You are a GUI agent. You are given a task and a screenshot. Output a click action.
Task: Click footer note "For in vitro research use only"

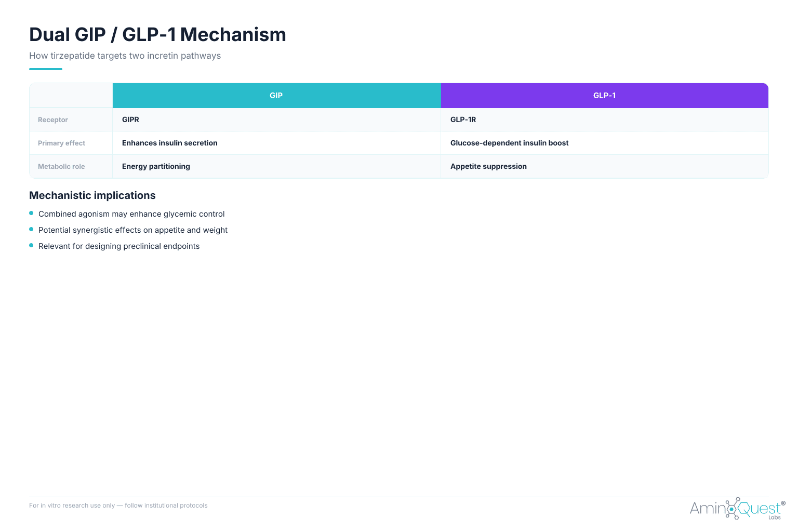pos(72,506)
